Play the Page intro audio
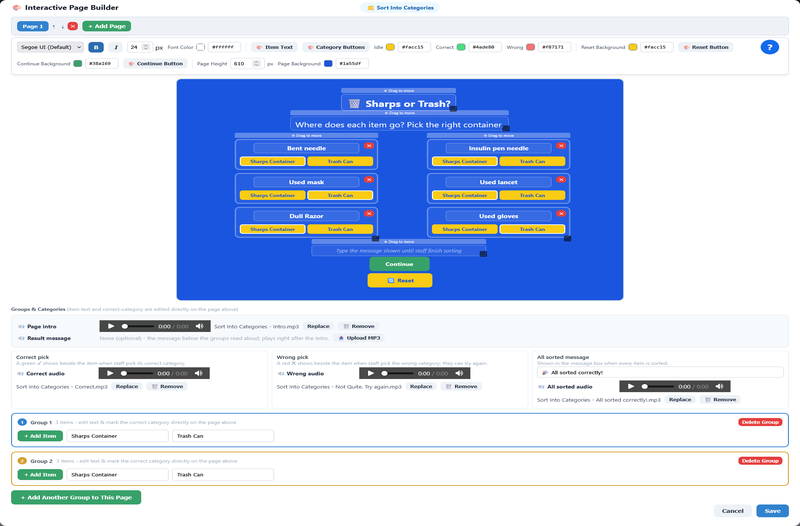The height and width of the screenshot is (526, 800). click(111, 326)
